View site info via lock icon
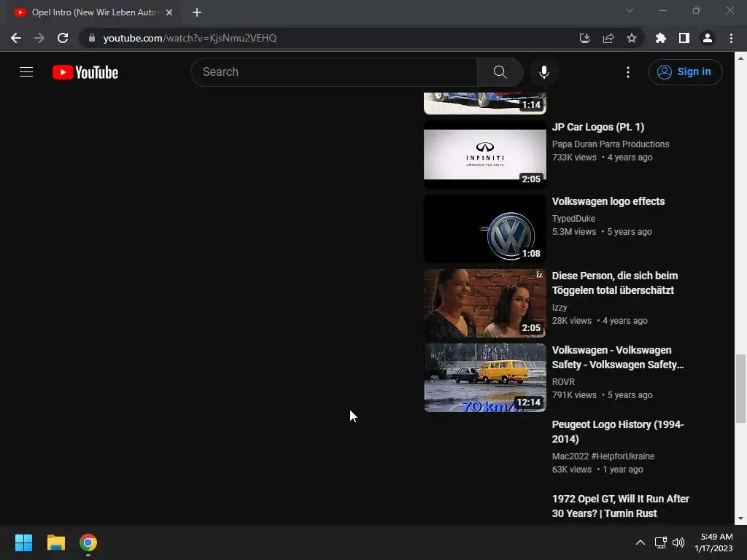The height and width of the screenshot is (560, 747). 92,38
